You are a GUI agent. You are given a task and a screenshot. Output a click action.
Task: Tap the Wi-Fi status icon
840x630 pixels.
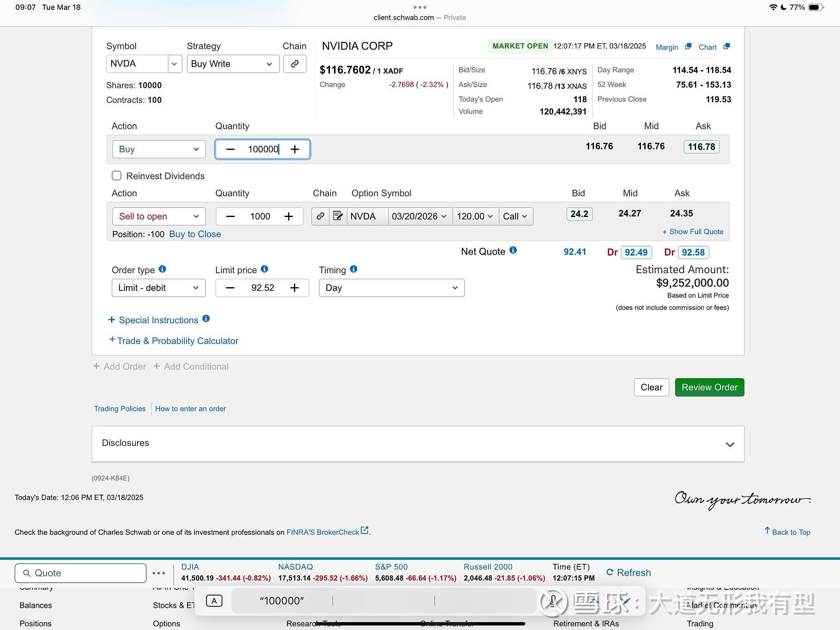coord(773,7)
